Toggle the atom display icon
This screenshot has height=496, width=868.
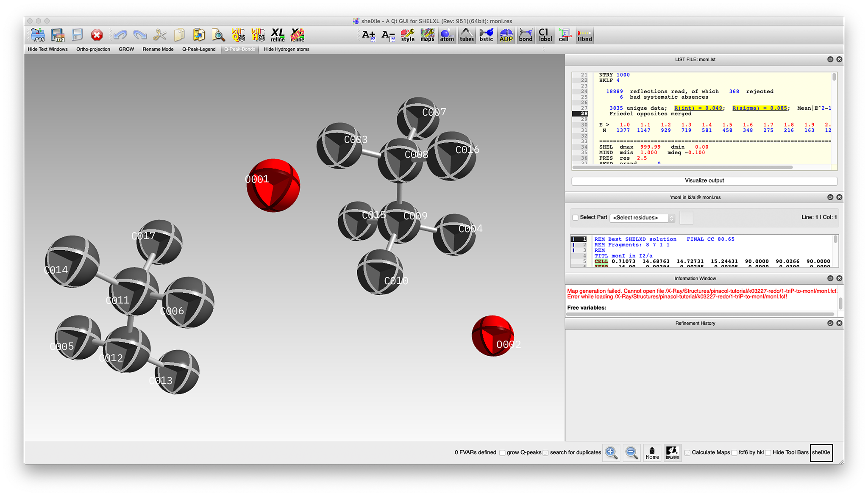coord(447,36)
